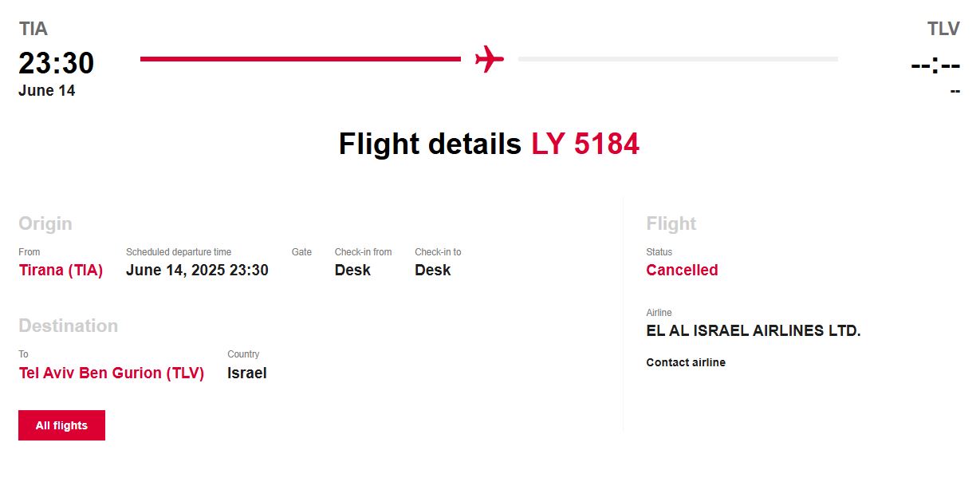The height and width of the screenshot is (478, 980).
Task: Click the Israel country value
Action: coord(246,373)
